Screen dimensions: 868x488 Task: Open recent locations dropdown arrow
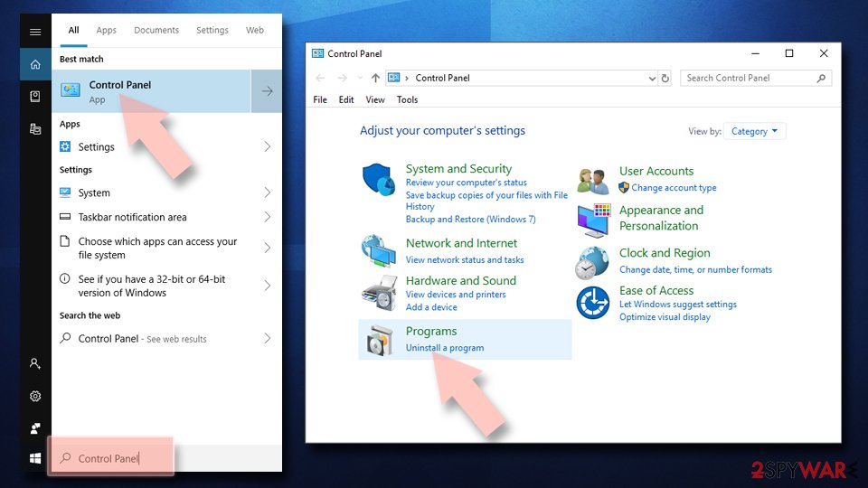click(360, 78)
